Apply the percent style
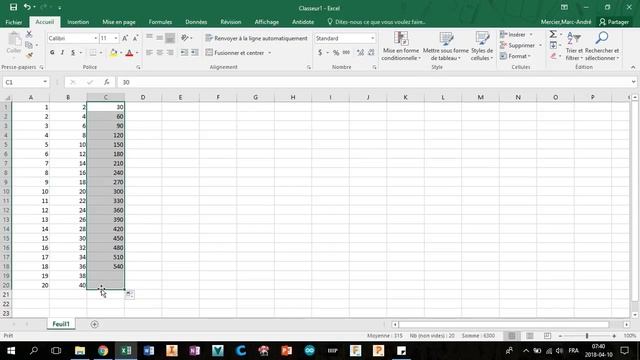640x360 pixels. tap(336, 53)
